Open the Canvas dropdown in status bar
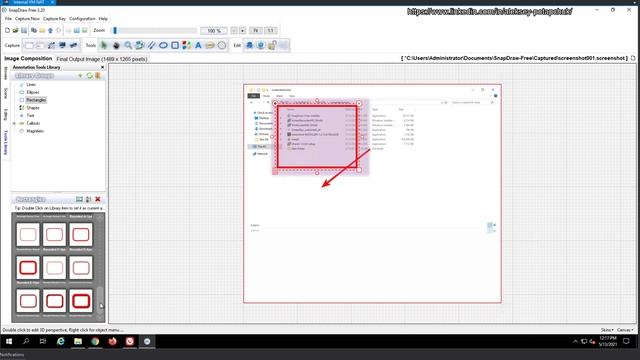Viewport: 640px width, 360px height. 625,330
